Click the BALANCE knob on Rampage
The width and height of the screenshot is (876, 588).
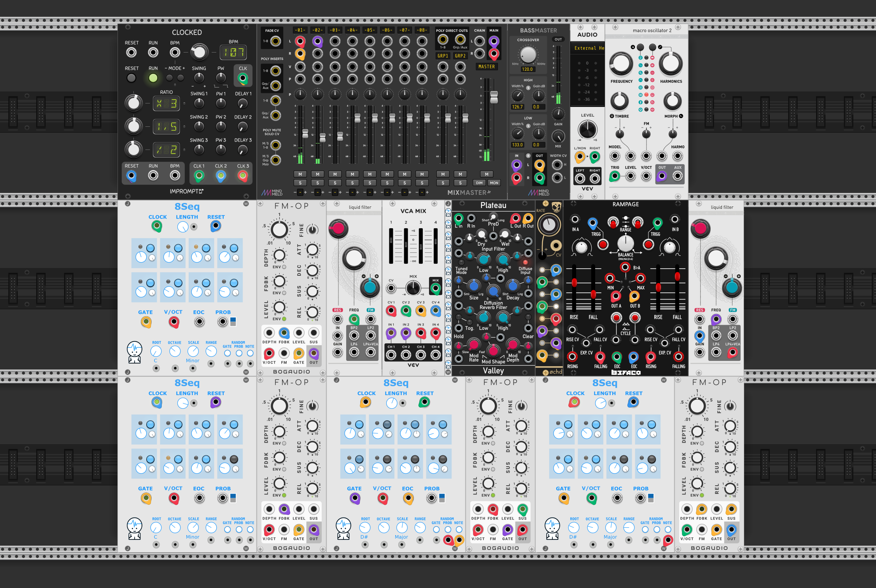625,243
